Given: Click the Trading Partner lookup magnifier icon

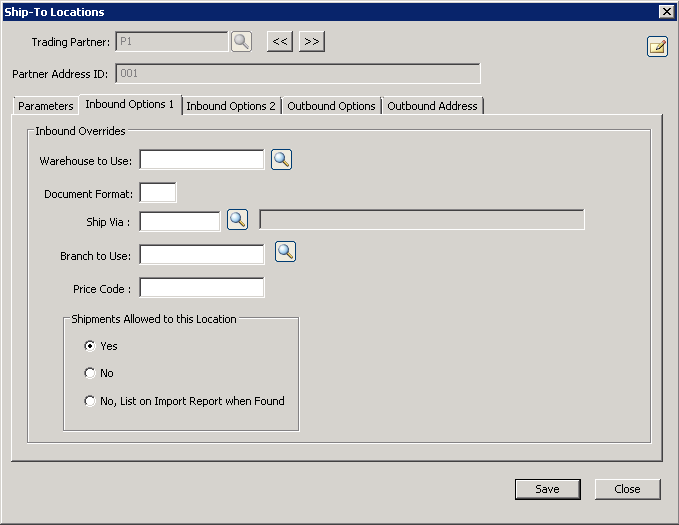Looking at the screenshot, I should [241, 41].
